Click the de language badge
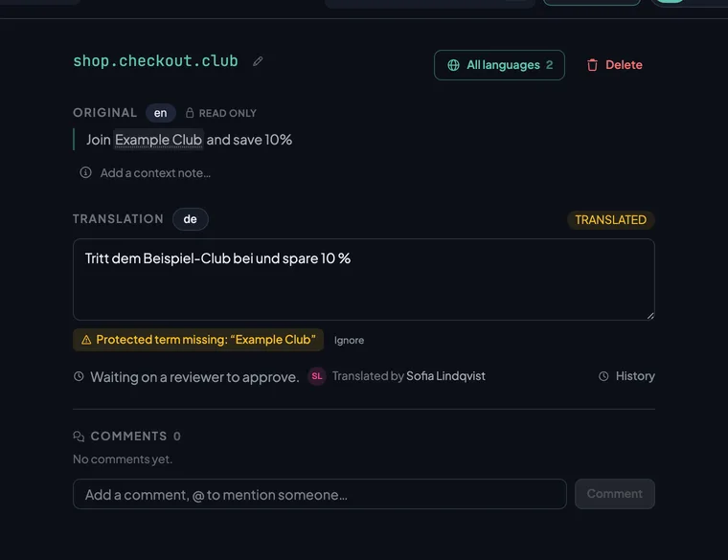 click(190, 219)
